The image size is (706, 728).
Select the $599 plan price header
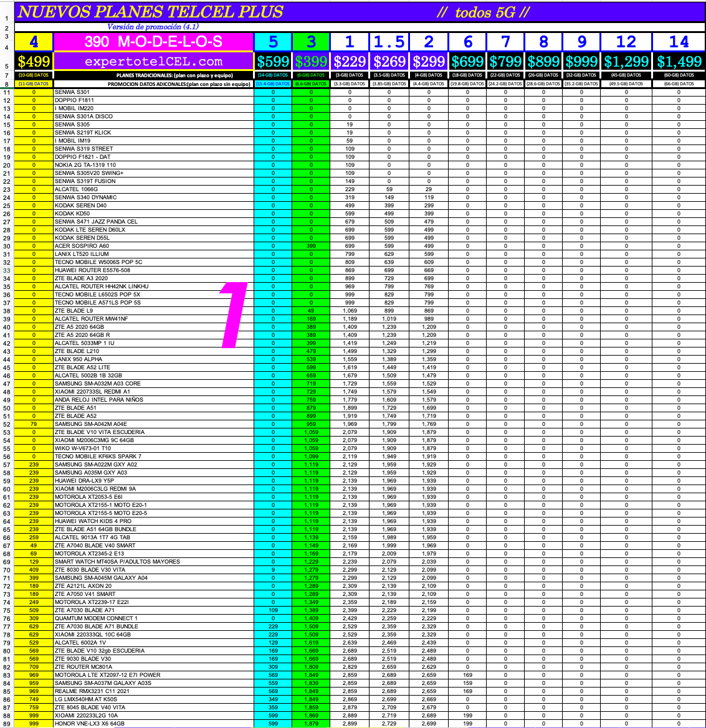273,61
